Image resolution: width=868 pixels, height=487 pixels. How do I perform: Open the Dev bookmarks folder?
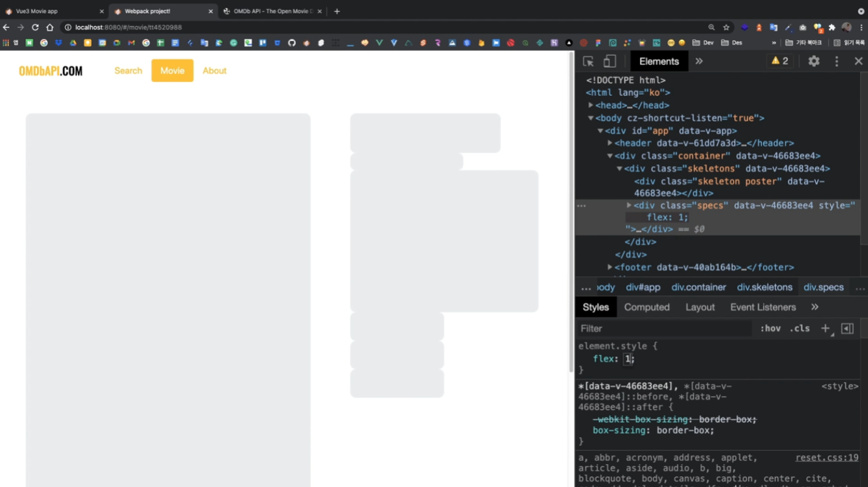(703, 43)
